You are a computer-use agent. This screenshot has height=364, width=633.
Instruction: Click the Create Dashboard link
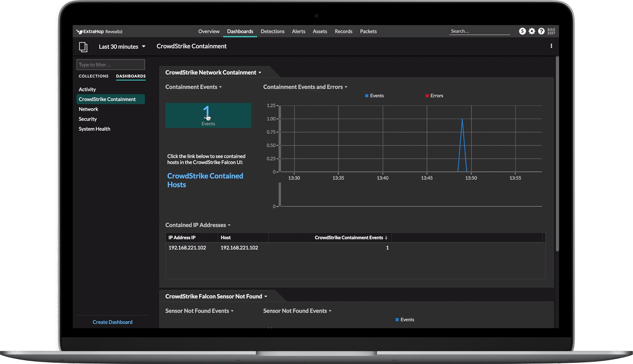click(x=113, y=322)
